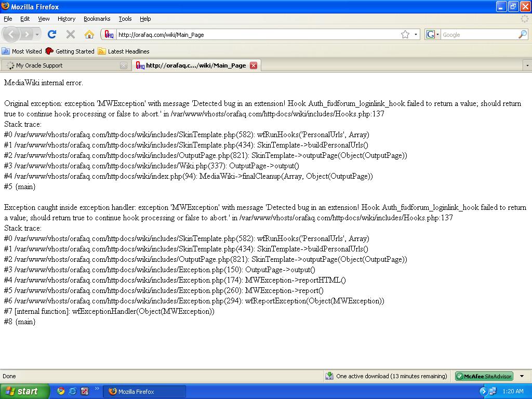Click the Forward arrow navigation button

[x=27, y=34]
